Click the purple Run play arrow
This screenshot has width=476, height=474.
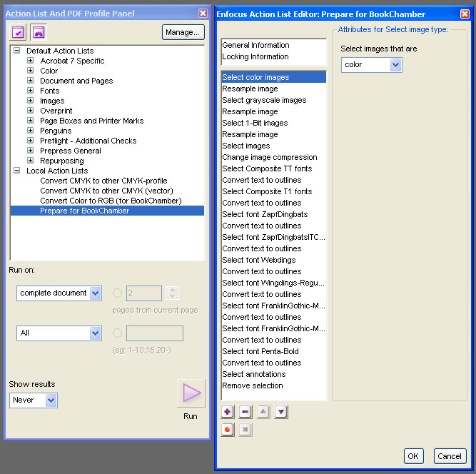point(191,393)
